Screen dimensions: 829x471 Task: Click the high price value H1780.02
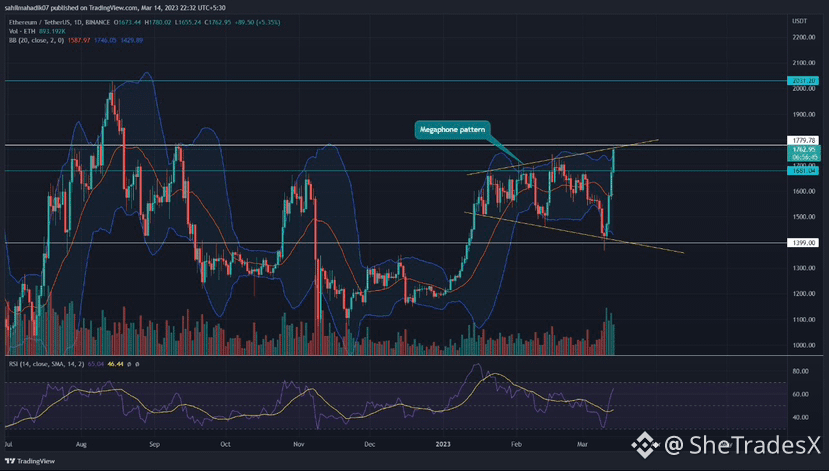click(158, 22)
